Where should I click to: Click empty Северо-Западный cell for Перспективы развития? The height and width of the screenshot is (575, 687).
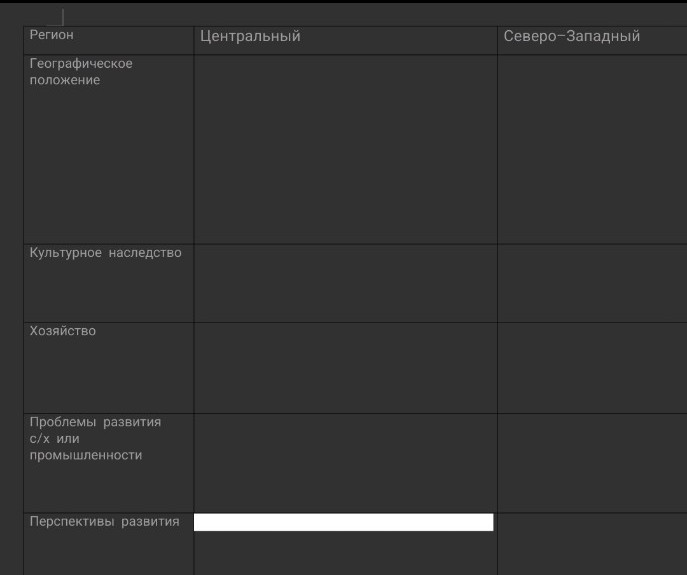coord(592,544)
